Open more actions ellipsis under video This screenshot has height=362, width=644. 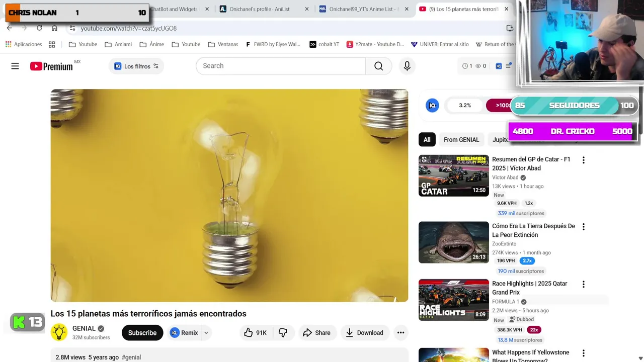coord(400,333)
